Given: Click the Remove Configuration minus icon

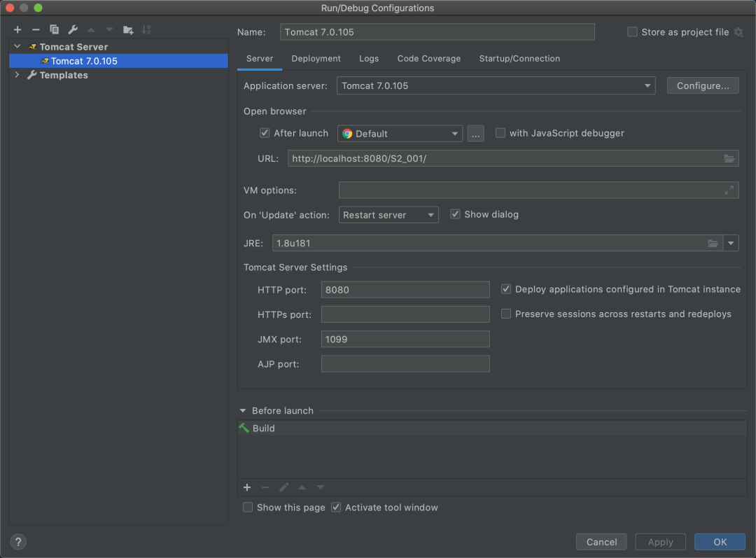Looking at the screenshot, I should point(36,29).
